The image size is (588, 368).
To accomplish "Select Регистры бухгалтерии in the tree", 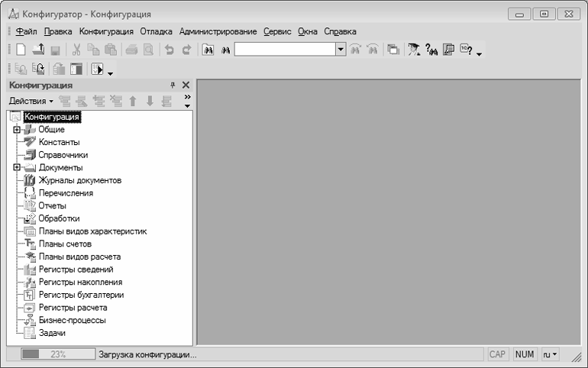I will pyautogui.click(x=80, y=295).
